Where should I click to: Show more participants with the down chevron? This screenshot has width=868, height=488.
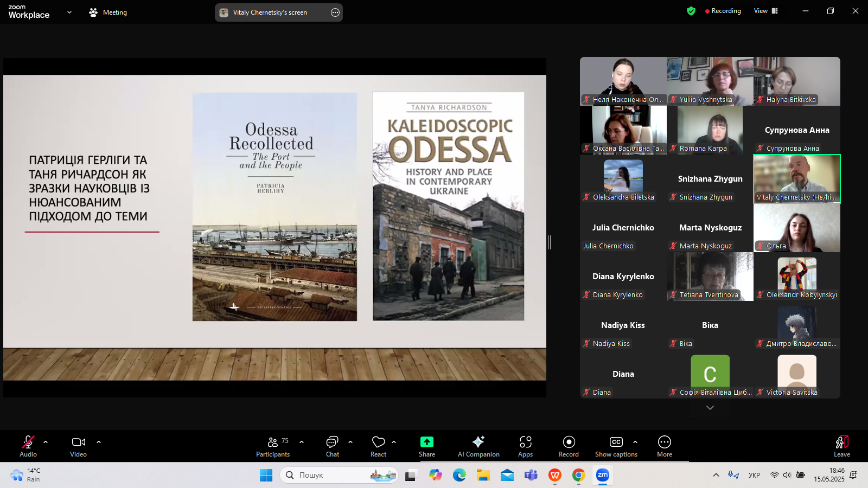click(x=710, y=408)
